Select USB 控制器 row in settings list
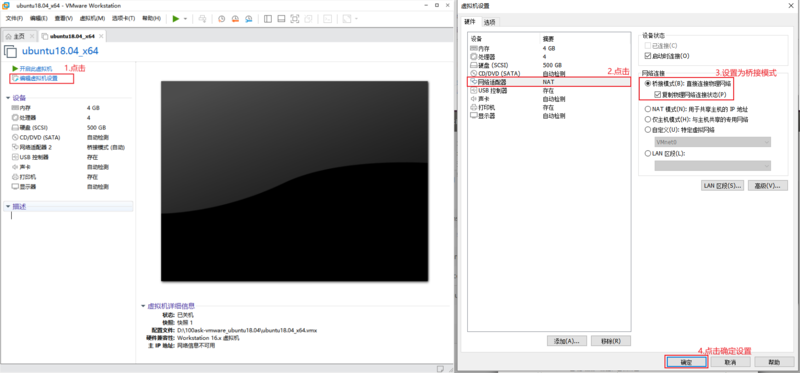 pos(550,90)
